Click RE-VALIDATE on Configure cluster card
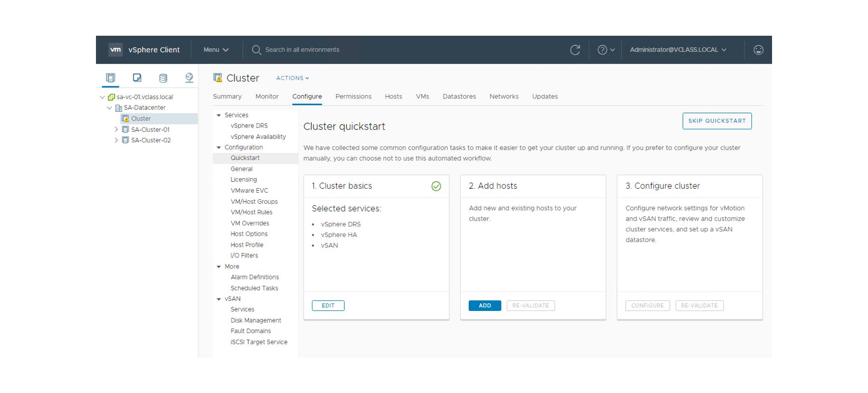868x393 pixels. (x=700, y=306)
